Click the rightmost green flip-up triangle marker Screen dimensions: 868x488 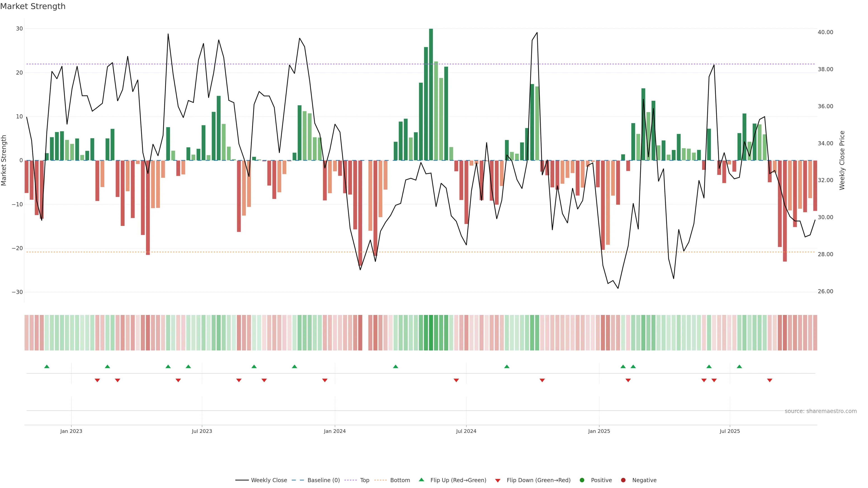[739, 366]
